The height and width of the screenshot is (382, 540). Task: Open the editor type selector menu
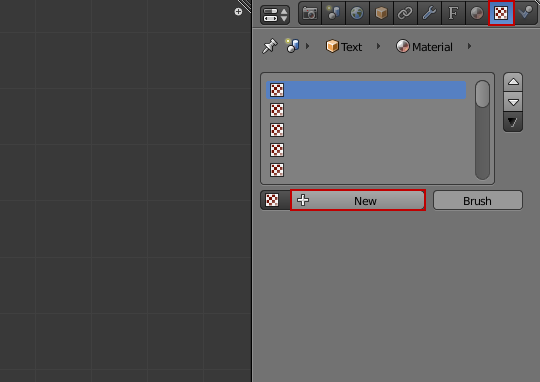point(275,15)
